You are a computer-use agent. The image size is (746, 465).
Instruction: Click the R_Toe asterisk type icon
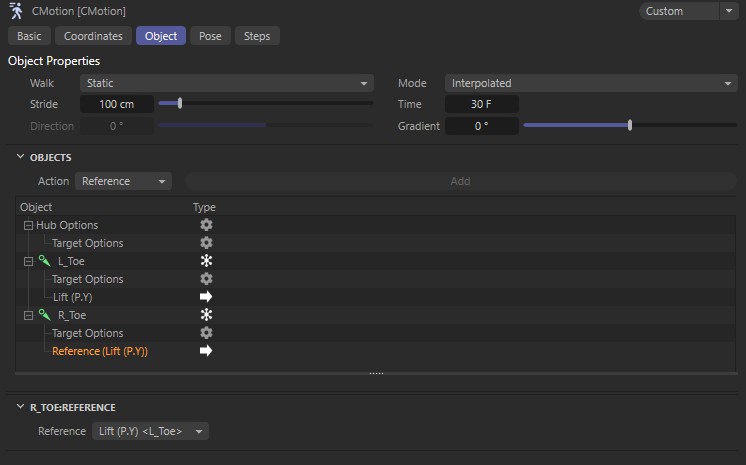point(206,315)
